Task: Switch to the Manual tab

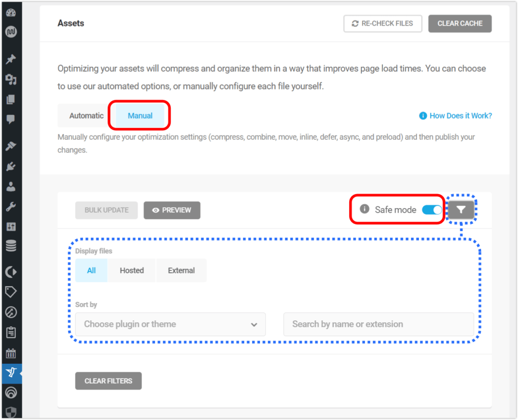Action: click(x=140, y=115)
